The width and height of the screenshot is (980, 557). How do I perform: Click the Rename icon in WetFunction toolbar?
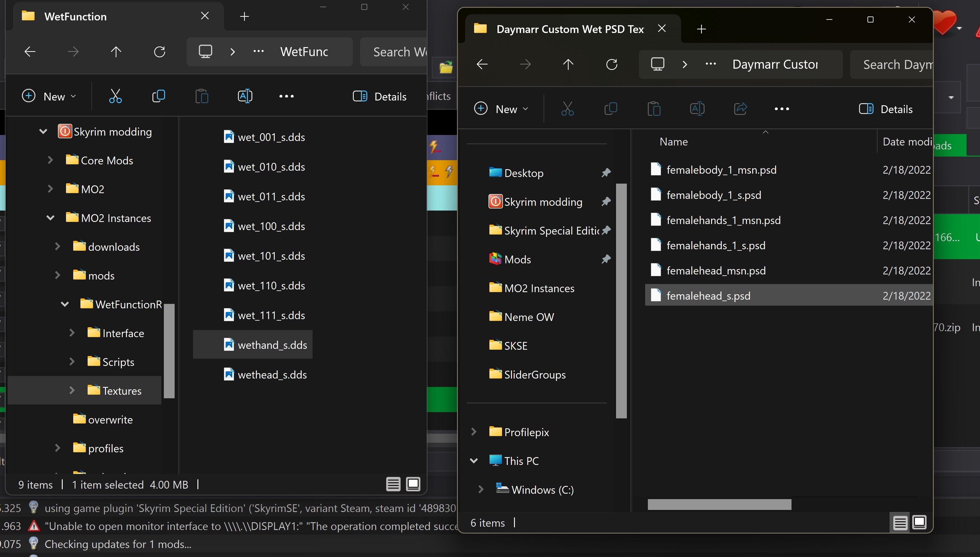pyautogui.click(x=245, y=96)
